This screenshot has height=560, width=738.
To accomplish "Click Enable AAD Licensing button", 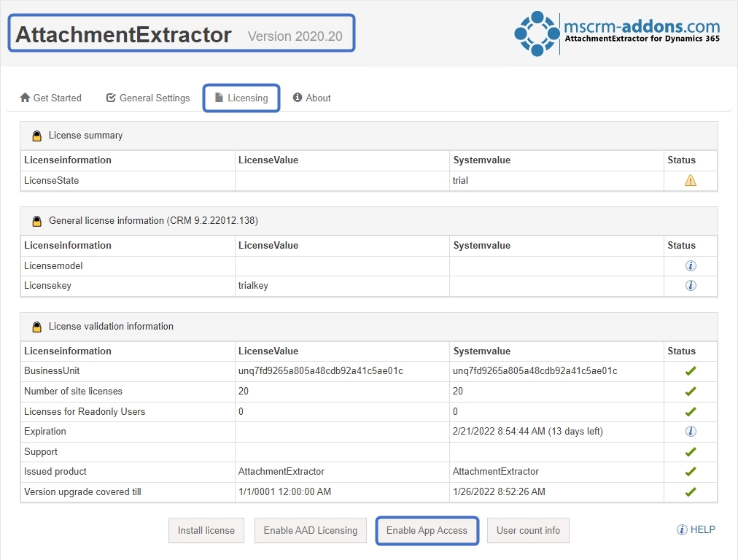I will (311, 530).
